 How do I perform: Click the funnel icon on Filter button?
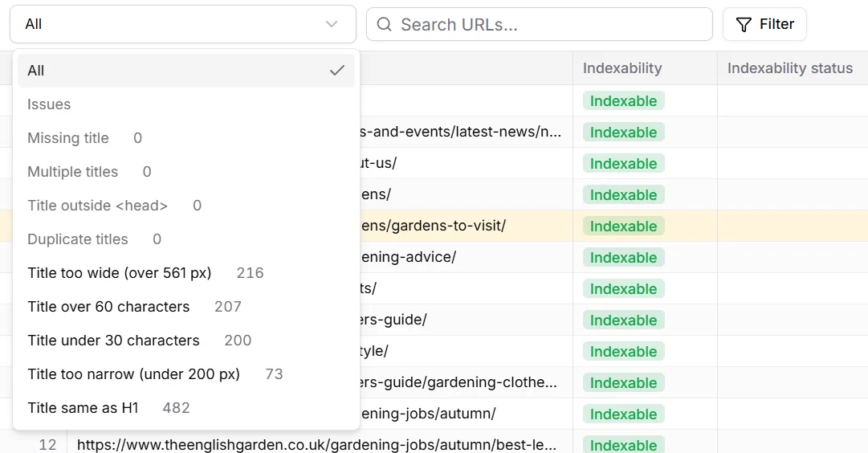[744, 24]
